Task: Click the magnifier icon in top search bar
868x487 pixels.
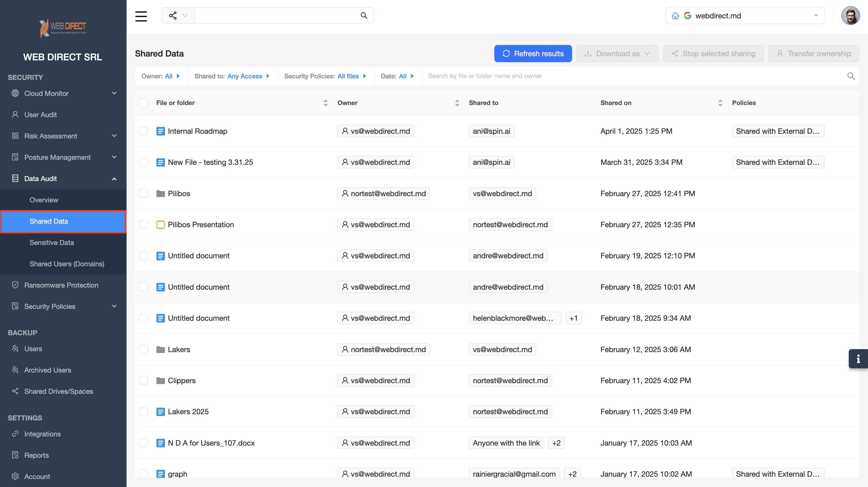Action: click(364, 15)
